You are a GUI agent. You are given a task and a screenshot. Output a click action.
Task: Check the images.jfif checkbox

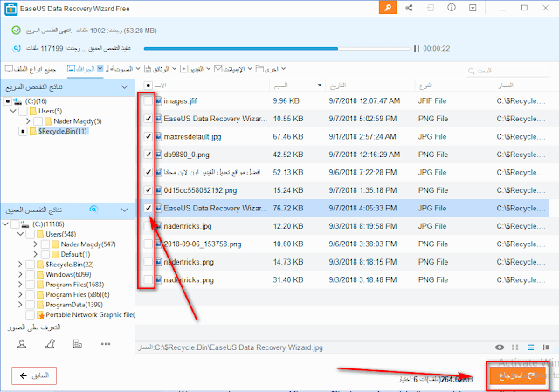pos(148,101)
